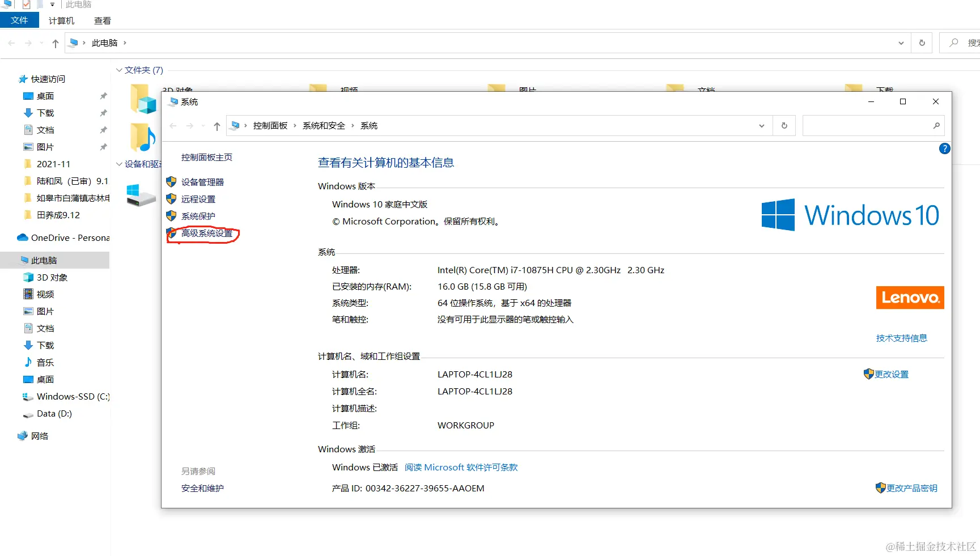Select OneDrive - Personal in navigation pane
980x556 pixels.
coord(70,237)
